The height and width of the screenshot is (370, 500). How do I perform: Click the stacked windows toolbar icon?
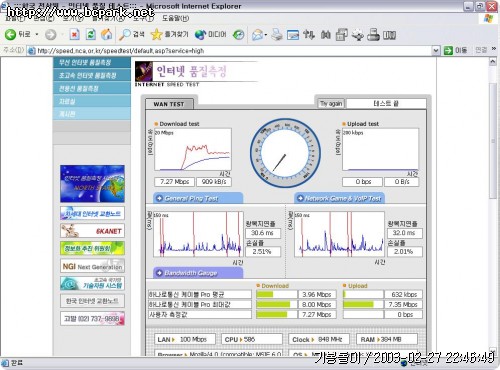(342, 34)
